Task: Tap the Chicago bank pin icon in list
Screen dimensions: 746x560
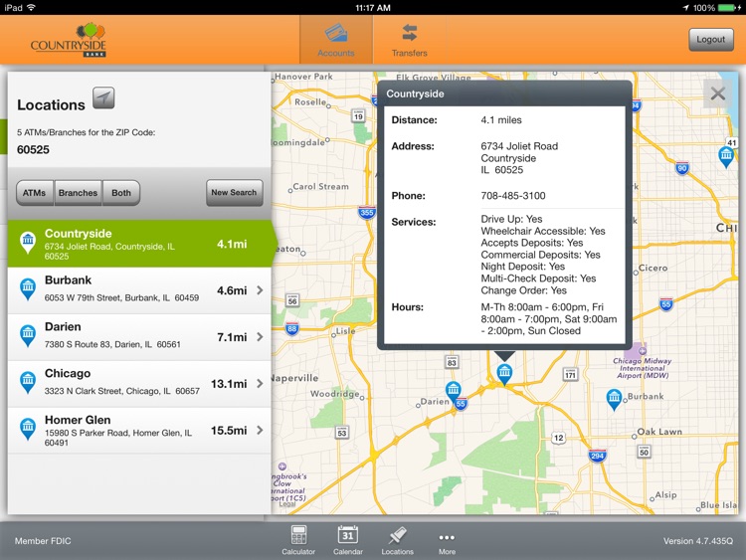Action: 28,383
